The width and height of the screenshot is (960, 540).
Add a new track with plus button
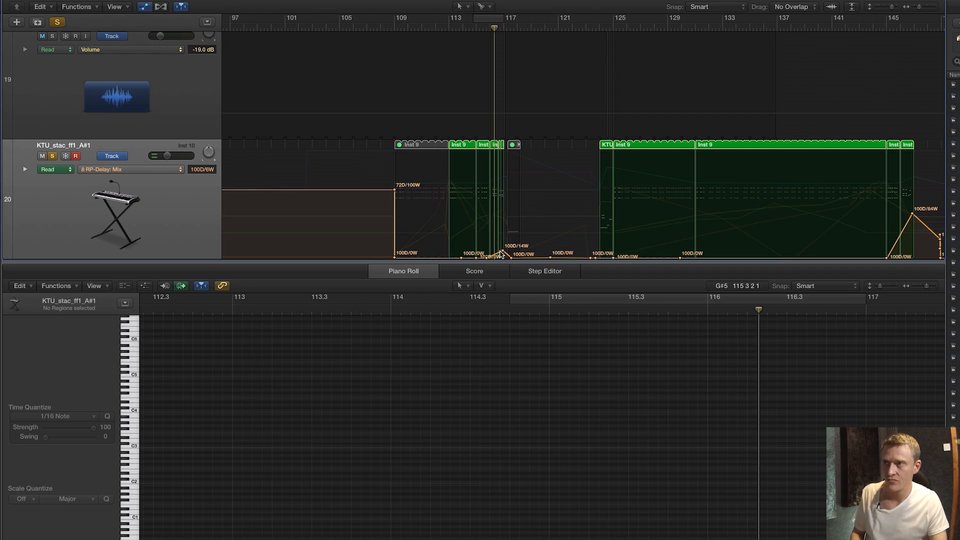[x=17, y=22]
